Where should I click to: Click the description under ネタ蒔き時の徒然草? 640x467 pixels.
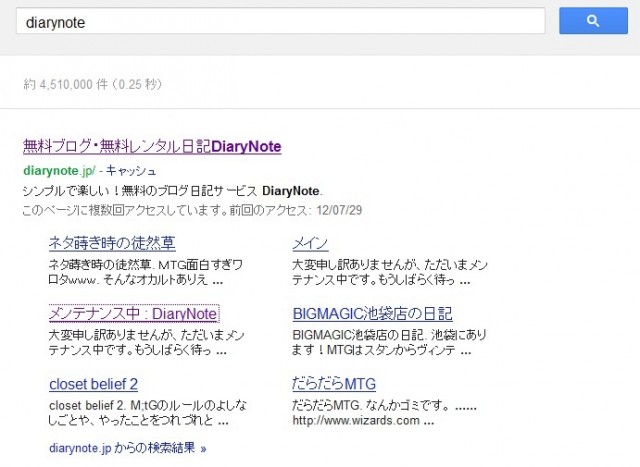pyautogui.click(x=146, y=272)
